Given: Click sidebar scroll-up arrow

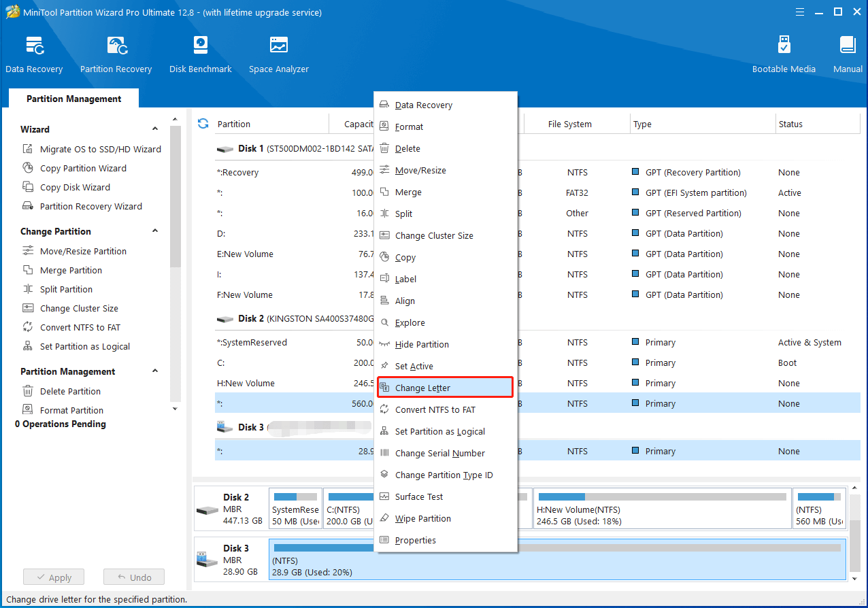Looking at the screenshot, I should point(175,120).
